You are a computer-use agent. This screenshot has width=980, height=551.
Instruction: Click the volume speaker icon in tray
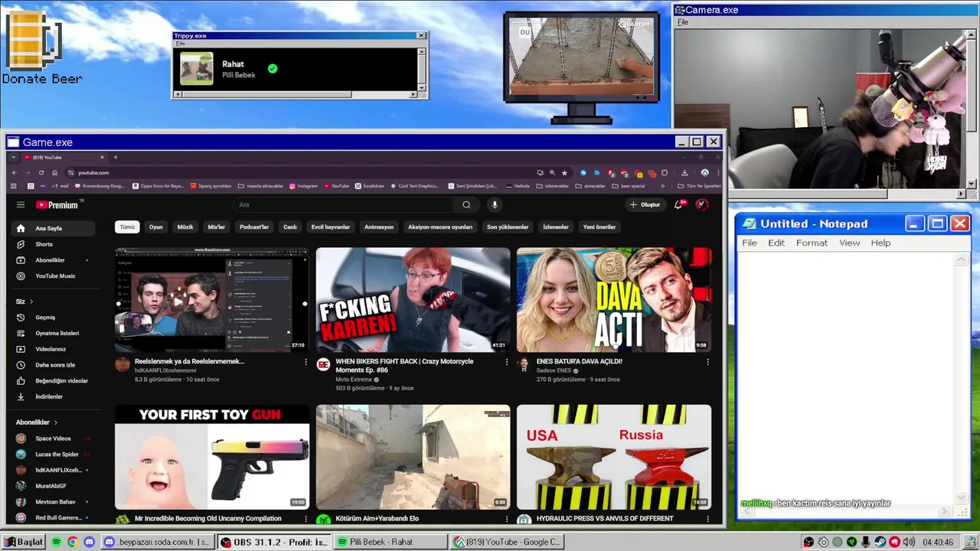tap(909, 542)
